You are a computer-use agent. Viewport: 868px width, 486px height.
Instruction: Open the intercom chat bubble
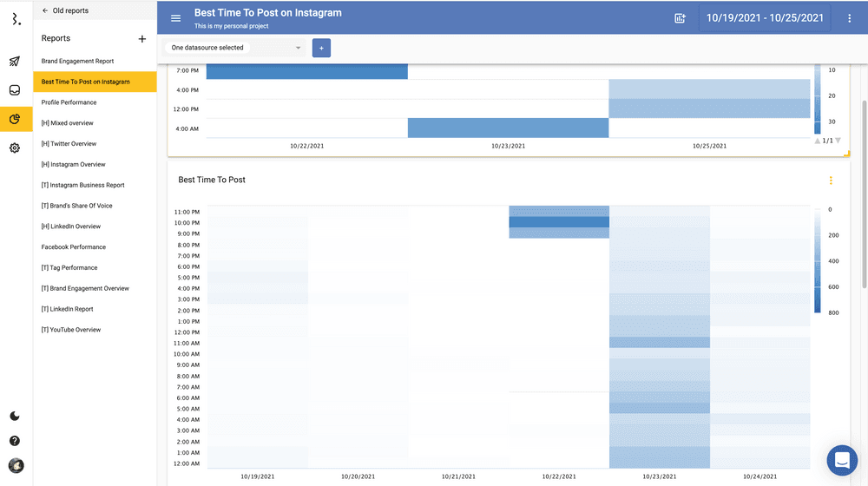click(x=842, y=460)
